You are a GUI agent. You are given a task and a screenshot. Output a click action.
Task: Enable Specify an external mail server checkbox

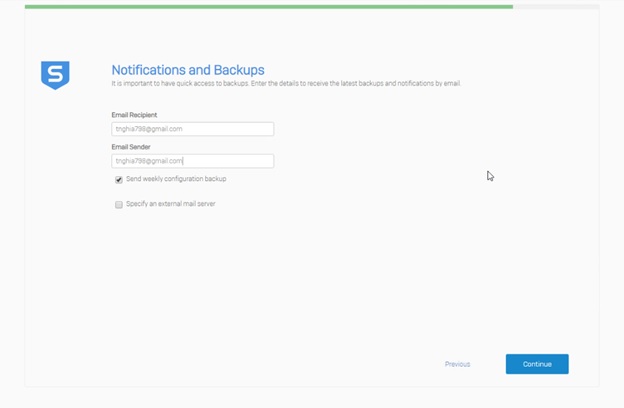click(119, 205)
